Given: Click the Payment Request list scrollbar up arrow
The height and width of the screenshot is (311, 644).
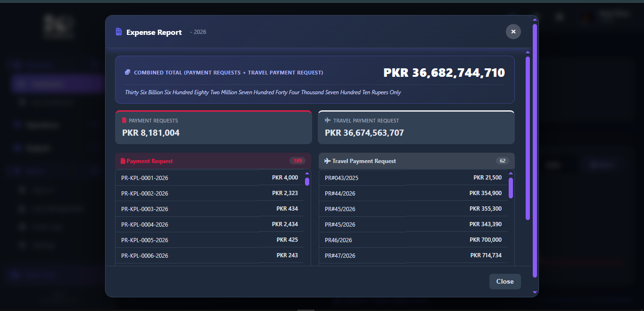Looking at the screenshot, I should 307,173.
